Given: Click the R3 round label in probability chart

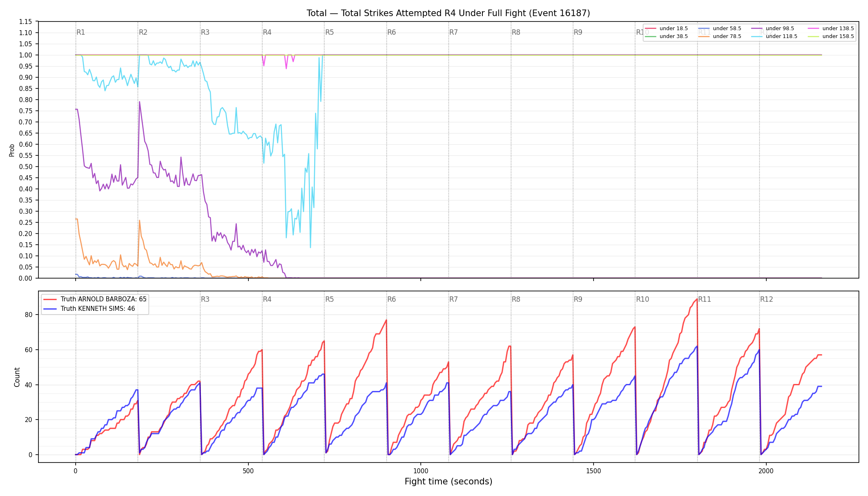Looking at the screenshot, I should (205, 32).
